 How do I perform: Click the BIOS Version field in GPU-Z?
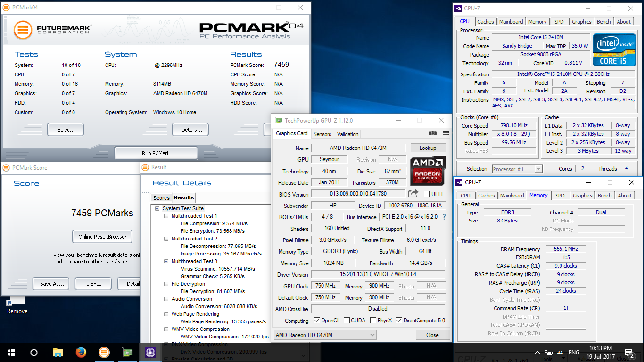point(358,194)
